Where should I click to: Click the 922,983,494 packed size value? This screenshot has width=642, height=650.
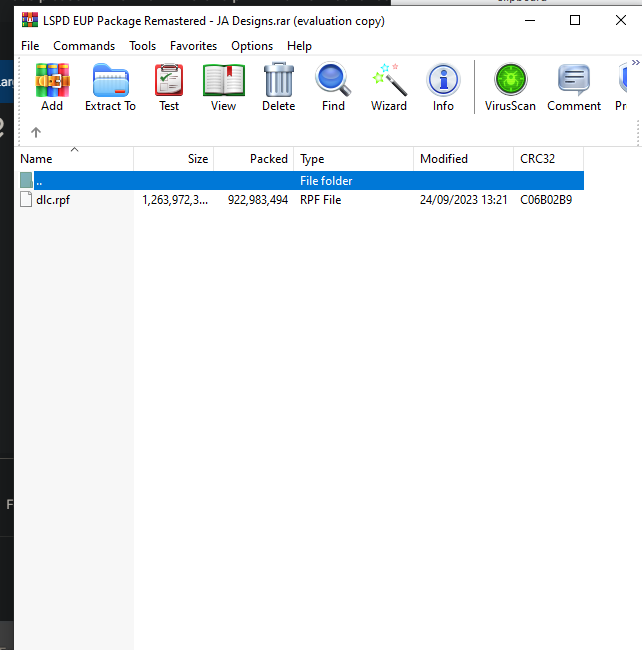coord(258,200)
